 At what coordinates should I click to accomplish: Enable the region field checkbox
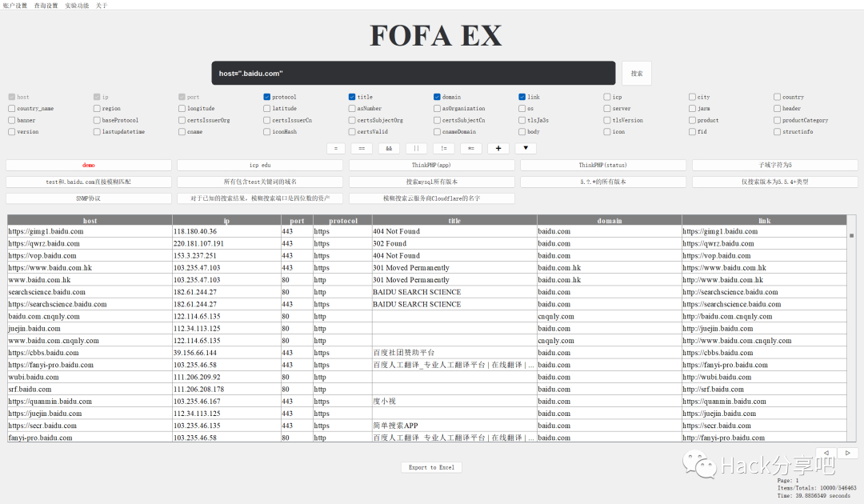point(97,109)
